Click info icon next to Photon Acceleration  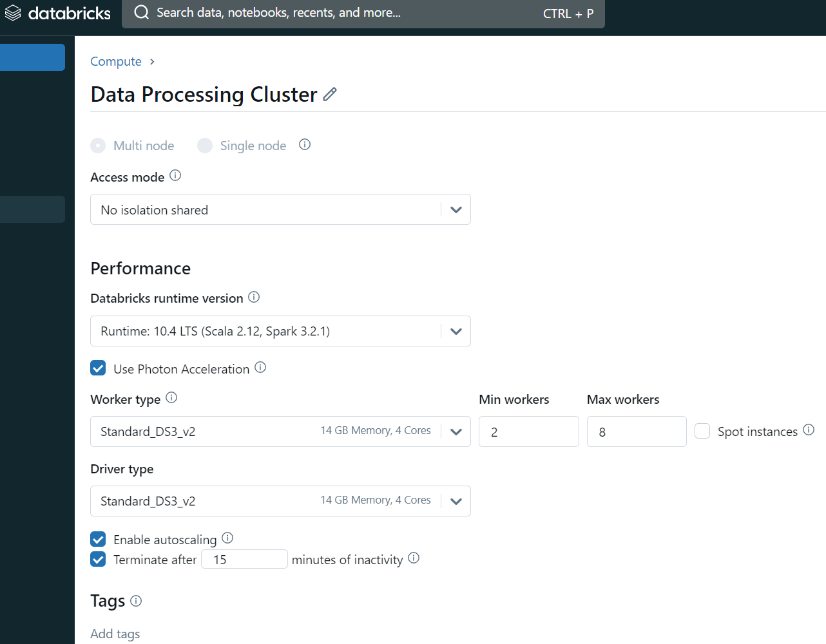point(260,367)
